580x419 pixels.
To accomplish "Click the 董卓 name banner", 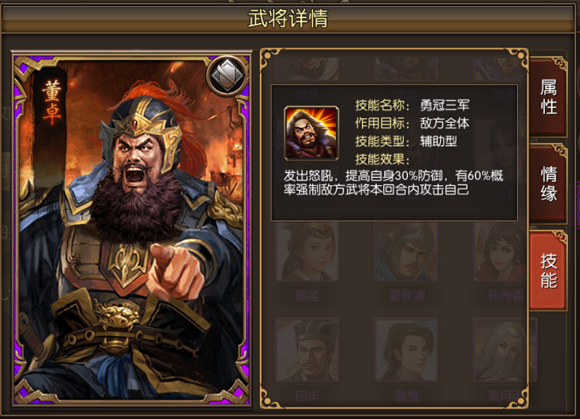I will click(x=51, y=102).
